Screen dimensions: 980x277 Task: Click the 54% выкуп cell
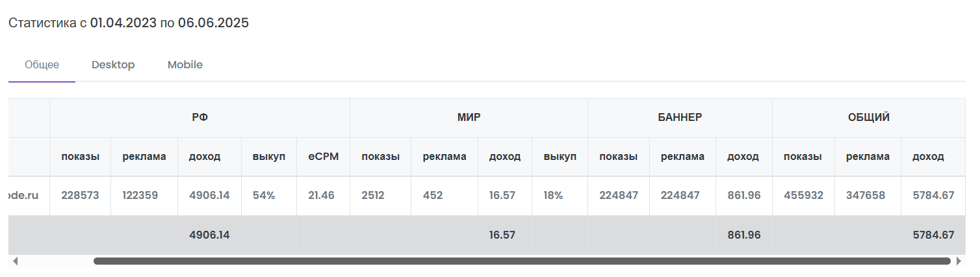click(263, 195)
